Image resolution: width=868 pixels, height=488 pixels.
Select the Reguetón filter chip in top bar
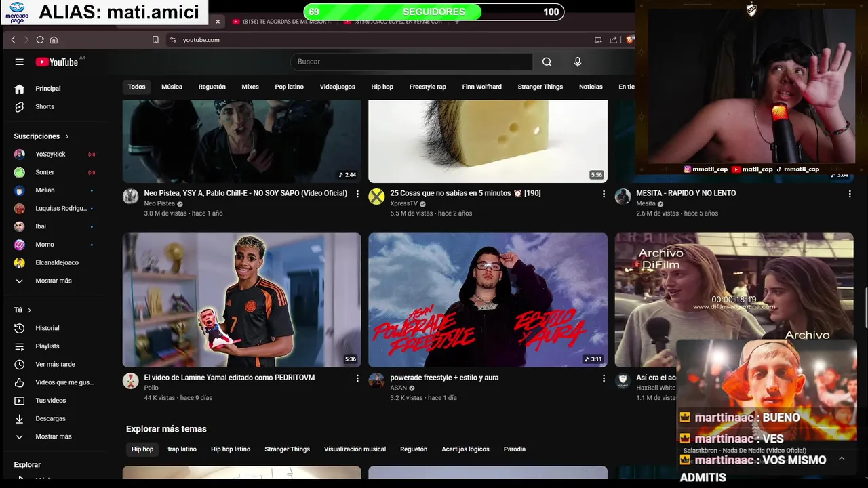pos(212,87)
